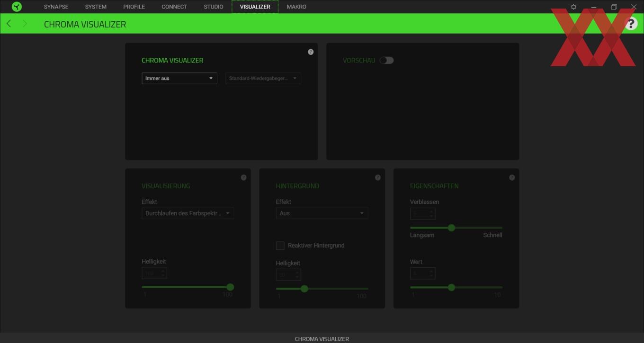Image resolution: width=644 pixels, height=343 pixels.
Task: Click the Verblassen number field
Action: tap(422, 214)
